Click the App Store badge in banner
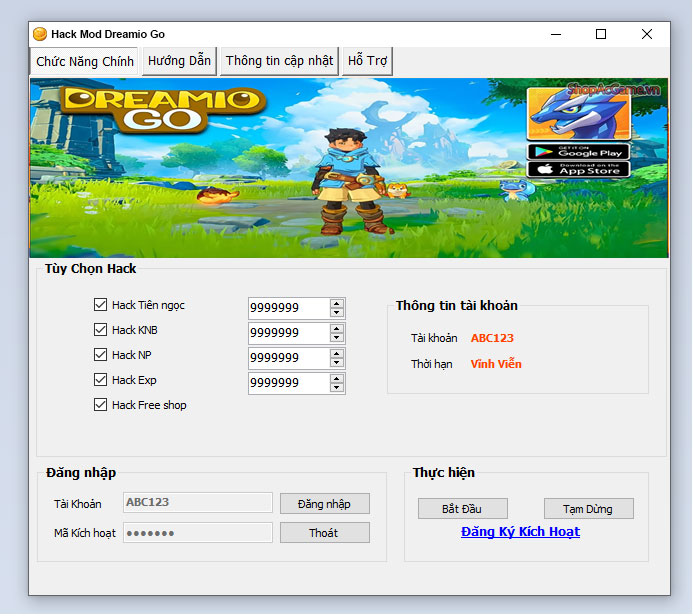 coord(578,169)
